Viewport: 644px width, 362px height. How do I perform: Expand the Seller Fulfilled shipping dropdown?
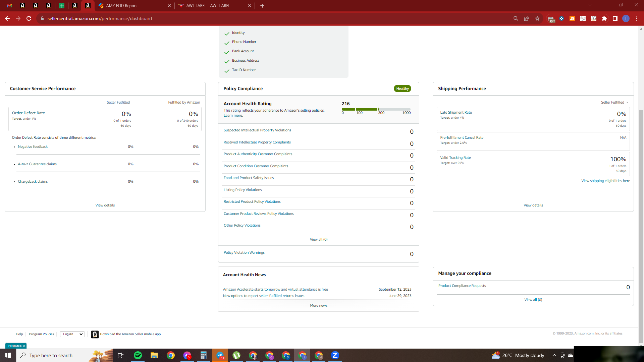tap(614, 102)
